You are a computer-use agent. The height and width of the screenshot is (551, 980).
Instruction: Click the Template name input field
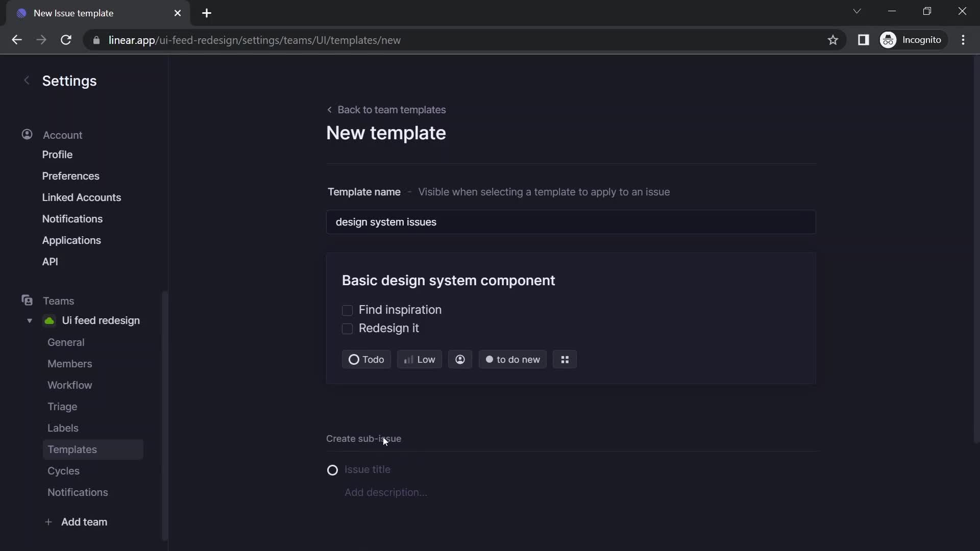(570, 222)
